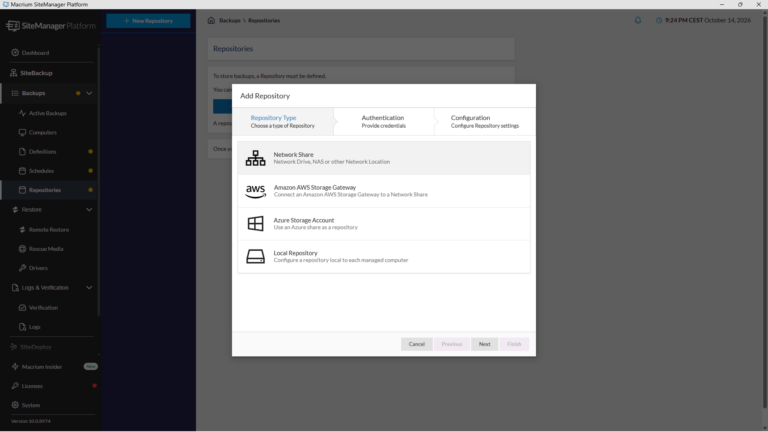Click the Previous button
This screenshot has width=768, height=432.
[x=452, y=344]
